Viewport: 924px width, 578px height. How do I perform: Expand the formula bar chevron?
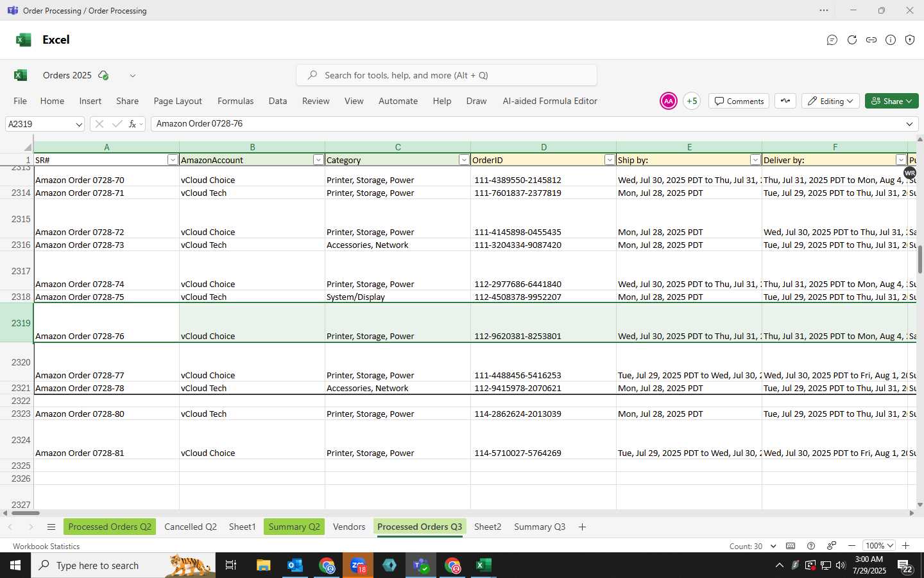[909, 124]
